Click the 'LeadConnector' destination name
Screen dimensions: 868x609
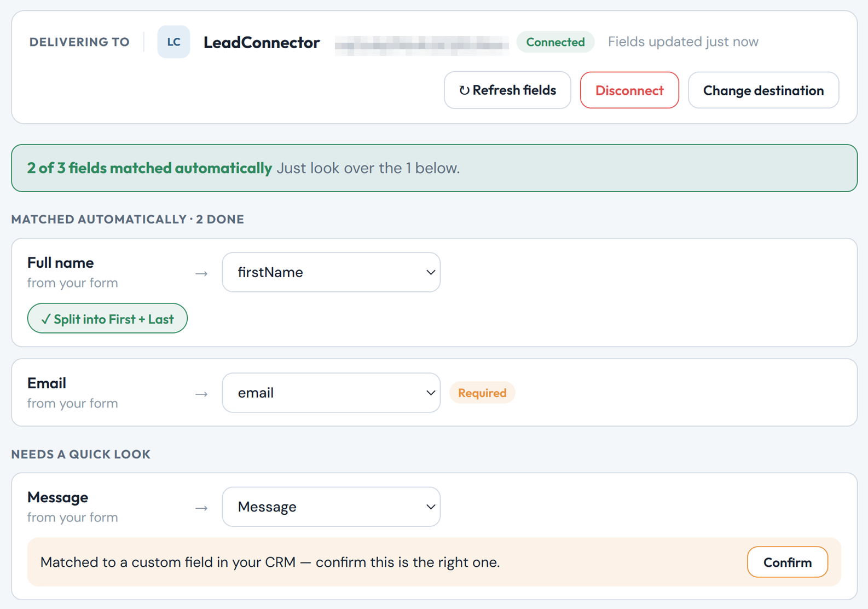[x=262, y=42]
